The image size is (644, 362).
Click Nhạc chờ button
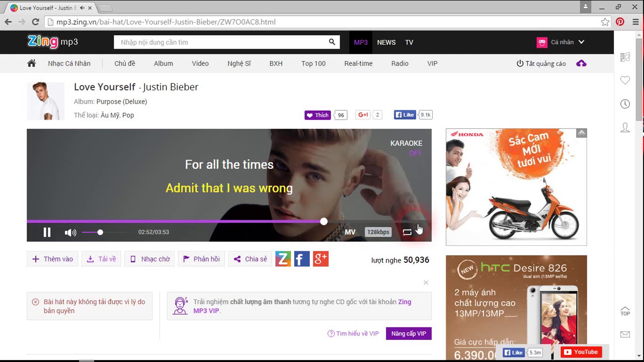pyautogui.click(x=150, y=259)
